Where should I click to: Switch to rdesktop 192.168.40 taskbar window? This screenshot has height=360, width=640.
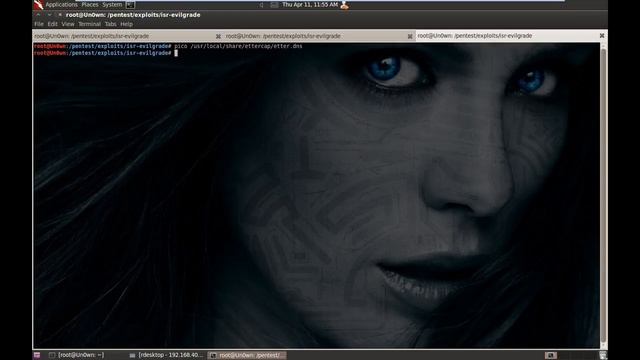167,355
